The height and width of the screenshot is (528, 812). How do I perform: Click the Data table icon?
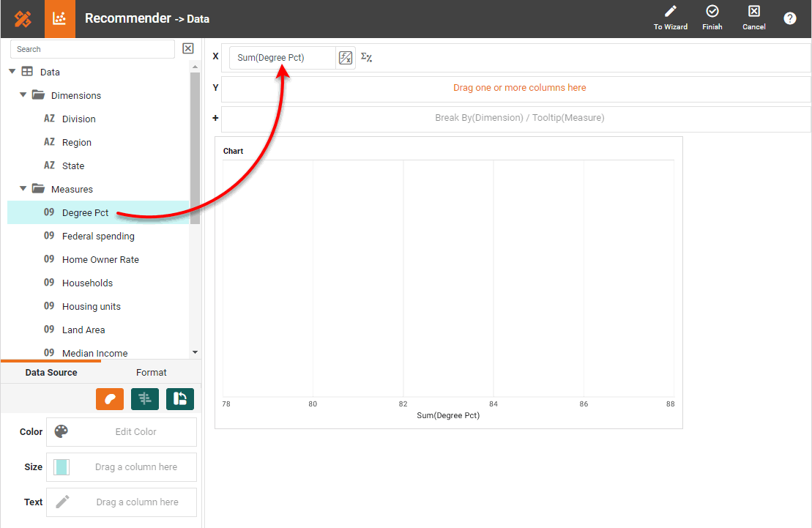[27, 72]
